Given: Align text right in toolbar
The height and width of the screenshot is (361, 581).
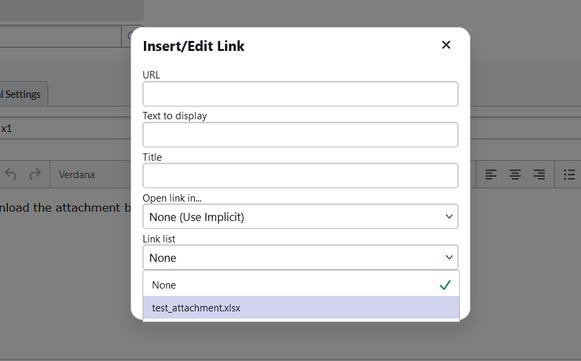Looking at the screenshot, I should click(x=539, y=174).
